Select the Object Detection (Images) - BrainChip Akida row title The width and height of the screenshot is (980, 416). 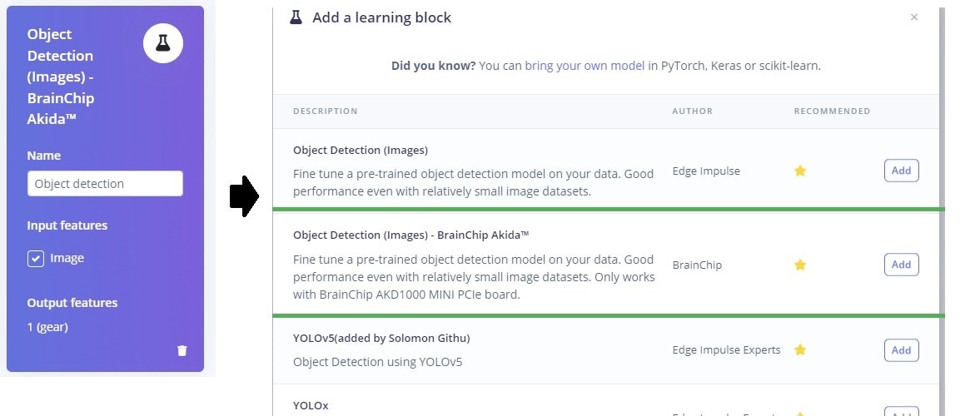click(x=411, y=235)
